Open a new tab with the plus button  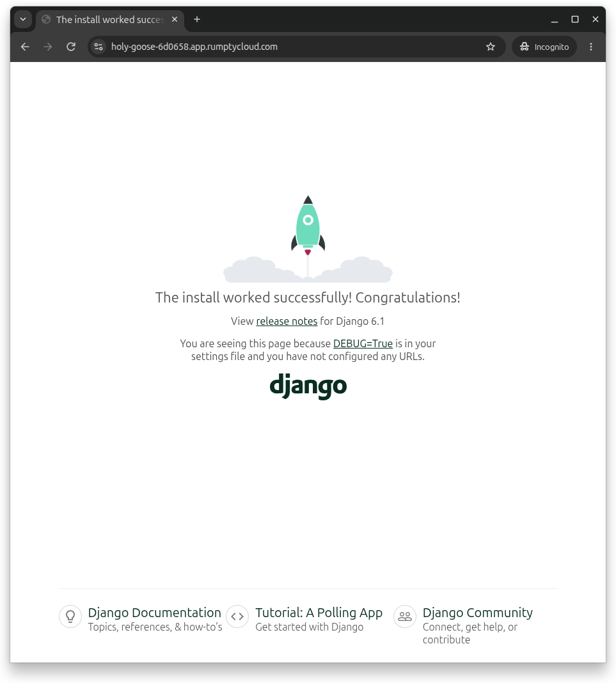[x=197, y=19]
